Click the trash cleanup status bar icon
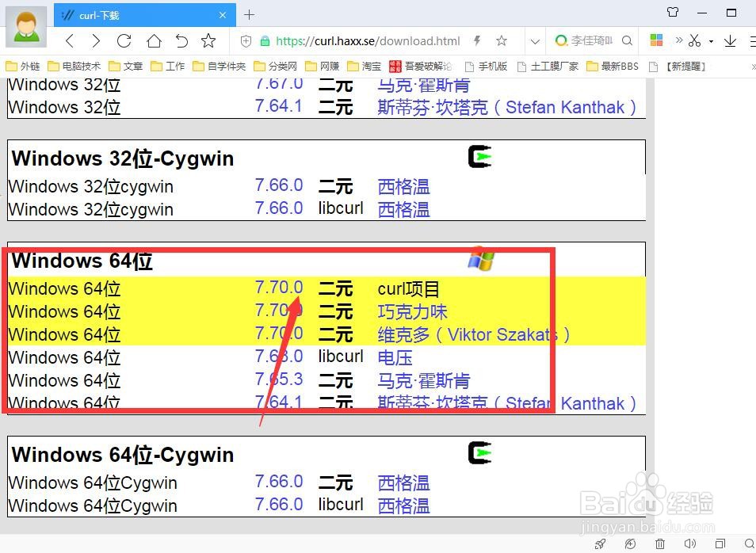Image resolution: width=756 pixels, height=553 pixels. point(660,543)
